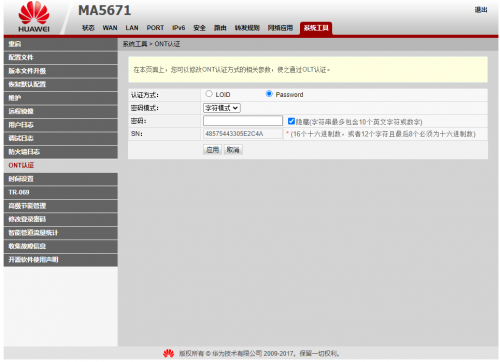Open 用户日志 in the sidebar
The height and width of the screenshot is (362, 500).
tap(61, 125)
